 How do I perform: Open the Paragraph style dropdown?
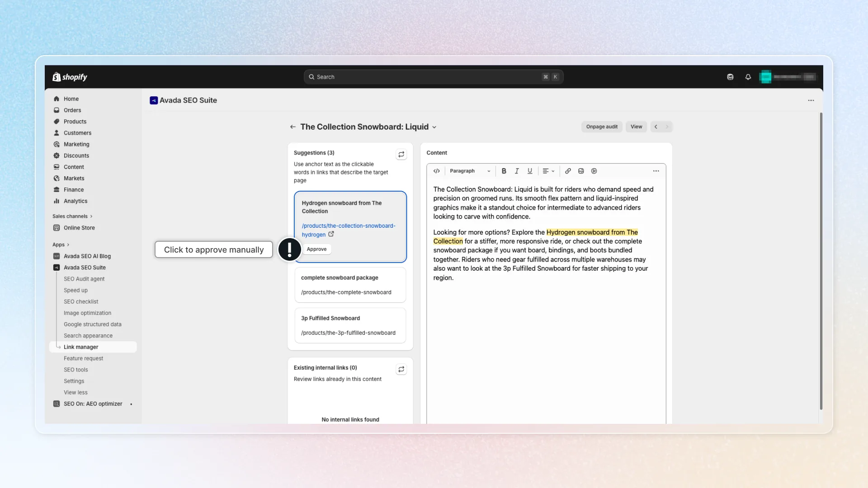click(470, 171)
